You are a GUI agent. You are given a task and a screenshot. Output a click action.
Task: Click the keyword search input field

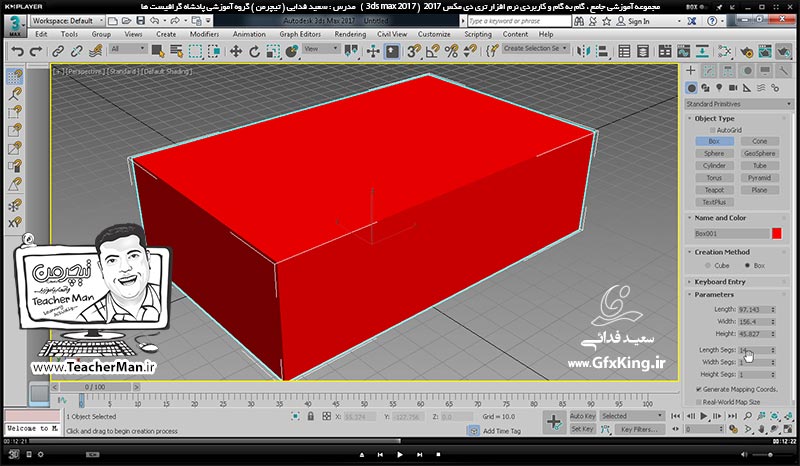click(x=519, y=21)
